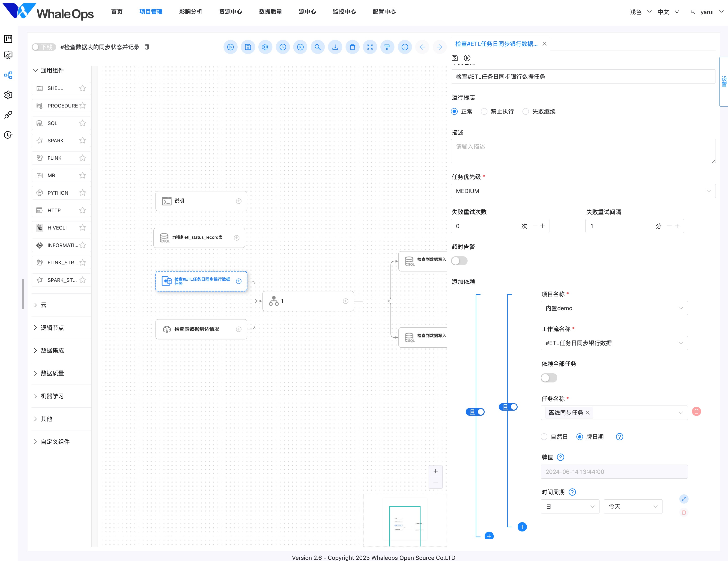Toggle the 依赖全部任务 switch
728x561 pixels.
coord(549,378)
